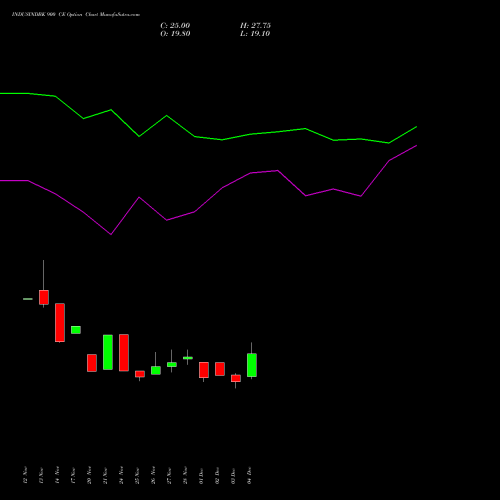Screen dimensions: 500x500
Task: Click the '02 Dec' date label
Action: point(217,475)
